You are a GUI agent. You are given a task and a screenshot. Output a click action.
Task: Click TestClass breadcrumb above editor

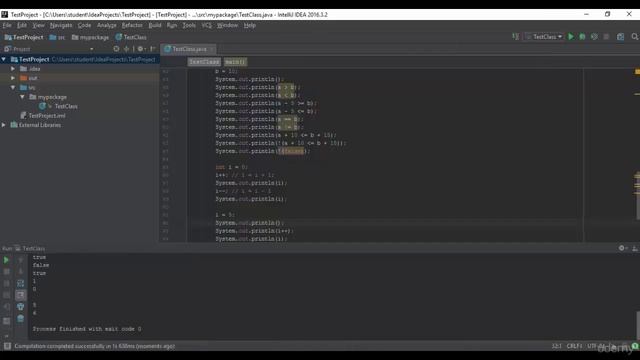(204, 62)
